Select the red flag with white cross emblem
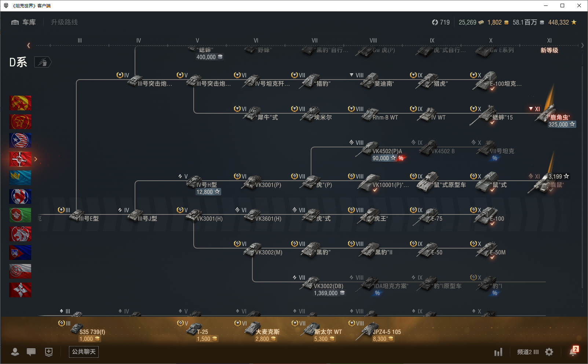Screen dimensions: 588x364 click(20, 290)
